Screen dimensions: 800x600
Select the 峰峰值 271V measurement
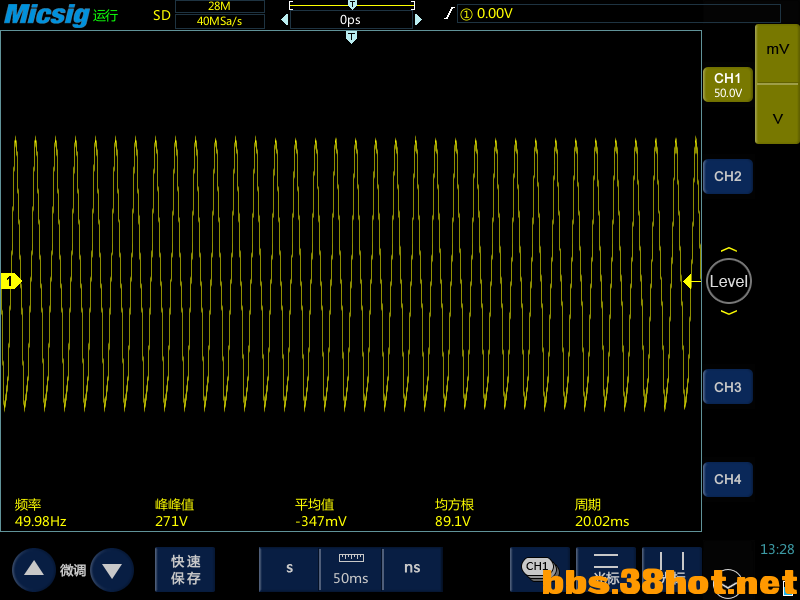[x=174, y=513]
